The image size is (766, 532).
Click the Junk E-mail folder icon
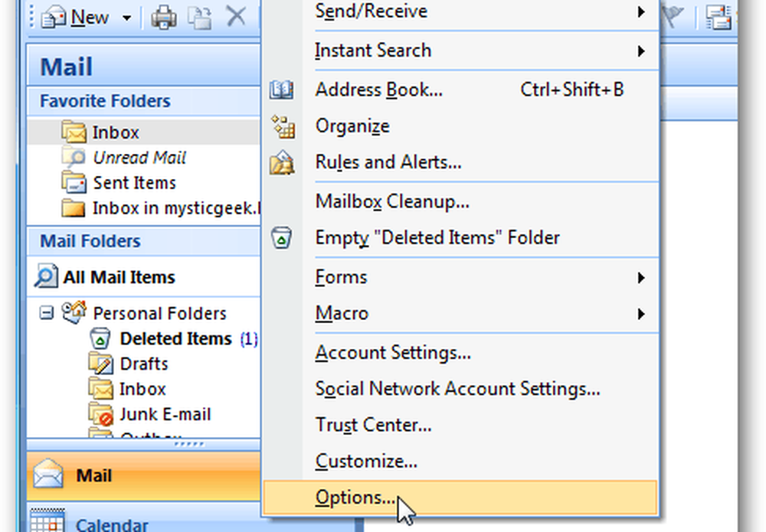point(101,414)
